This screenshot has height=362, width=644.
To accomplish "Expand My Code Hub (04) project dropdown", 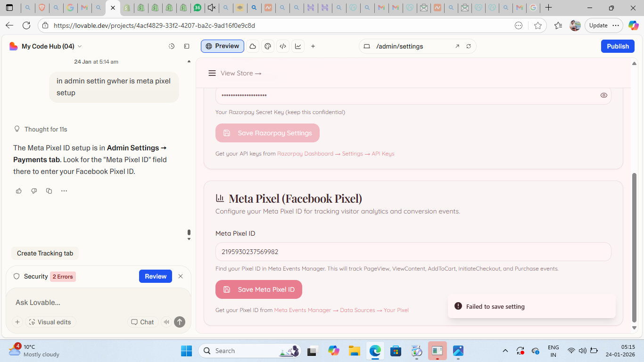I will click(x=80, y=46).
